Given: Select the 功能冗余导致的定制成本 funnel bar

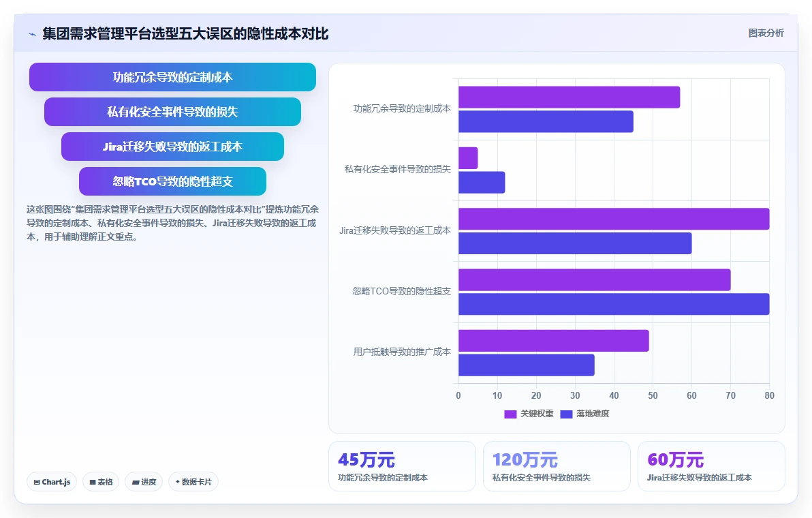Looking at the screenshot, I should tap(172, 77).
